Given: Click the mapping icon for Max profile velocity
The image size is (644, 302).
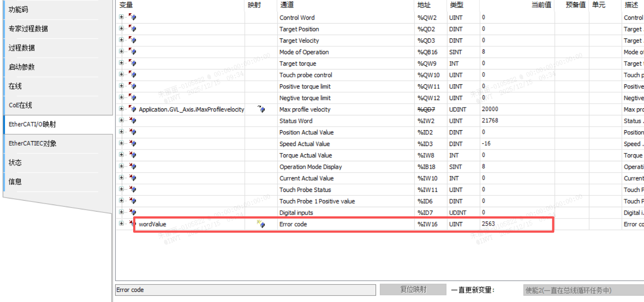Looking at the screenshot, I should point(261,109).
